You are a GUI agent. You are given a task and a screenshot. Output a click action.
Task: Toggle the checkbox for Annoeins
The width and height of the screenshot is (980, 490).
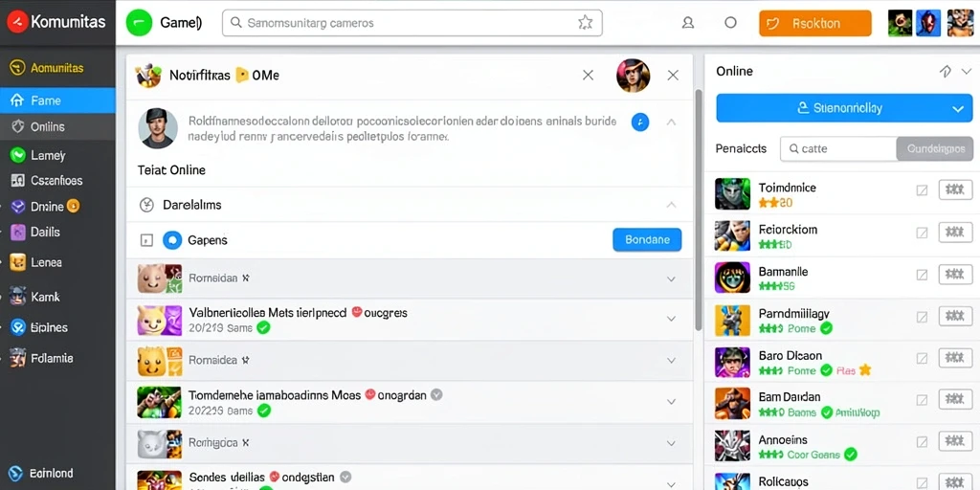click(x=922, y=442)
